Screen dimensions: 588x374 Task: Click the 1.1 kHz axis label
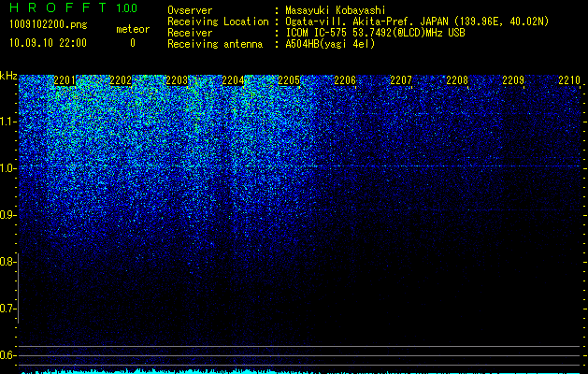(8, 122)
